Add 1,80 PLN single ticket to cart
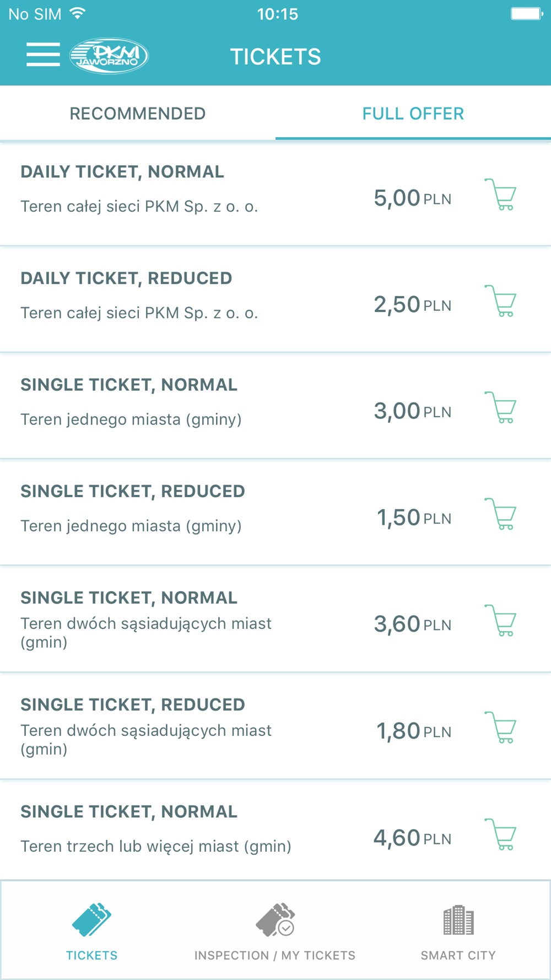Image resolution: width=551 pixels, height=980 pixels. click(x=500, y=728)
